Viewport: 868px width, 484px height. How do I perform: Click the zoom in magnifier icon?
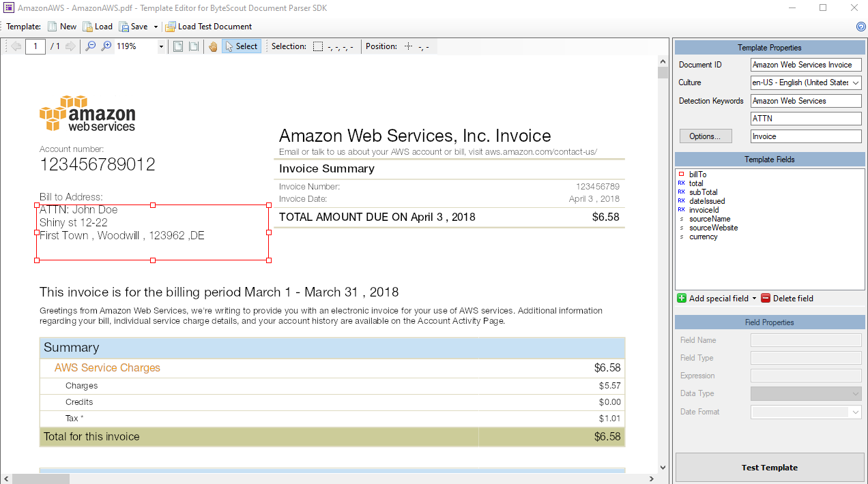point(106,46)
